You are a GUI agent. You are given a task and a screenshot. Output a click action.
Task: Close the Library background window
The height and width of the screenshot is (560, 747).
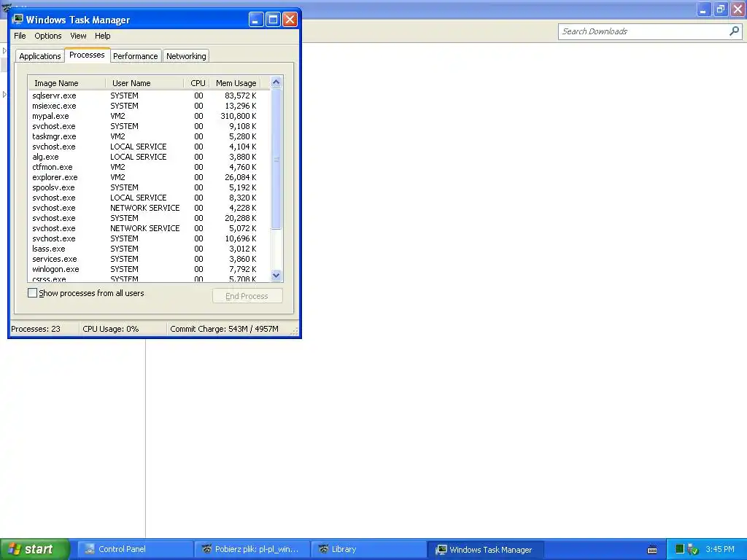click(x=738, y=9)
